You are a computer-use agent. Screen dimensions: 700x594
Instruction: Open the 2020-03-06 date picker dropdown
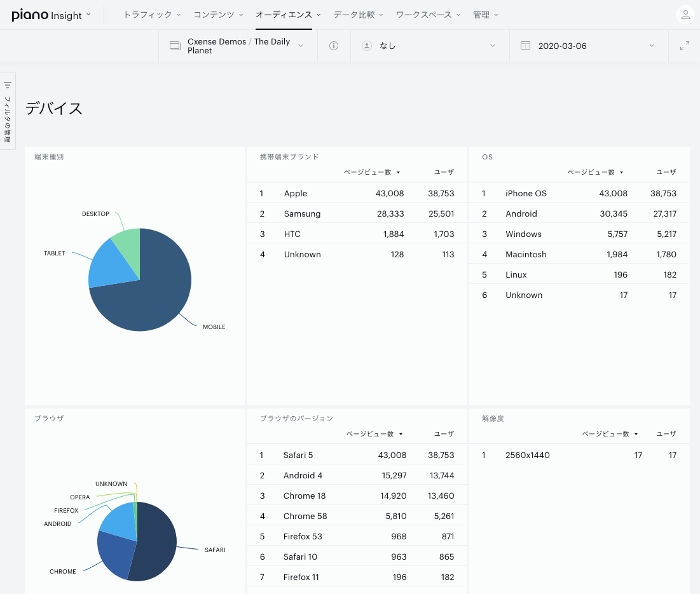(x=589, y=46)
